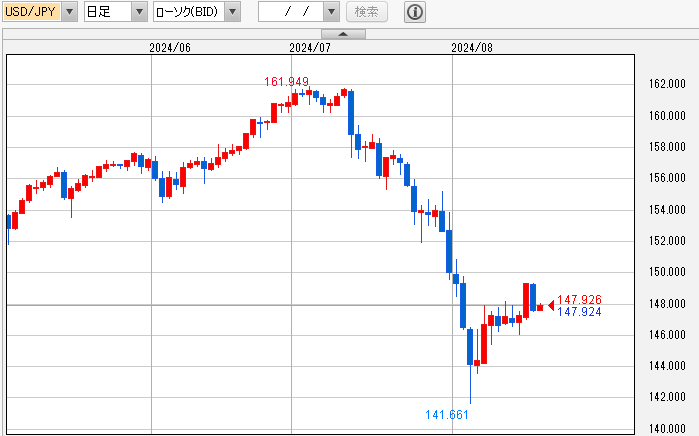Click the 2024/08 date axis label

472,48
